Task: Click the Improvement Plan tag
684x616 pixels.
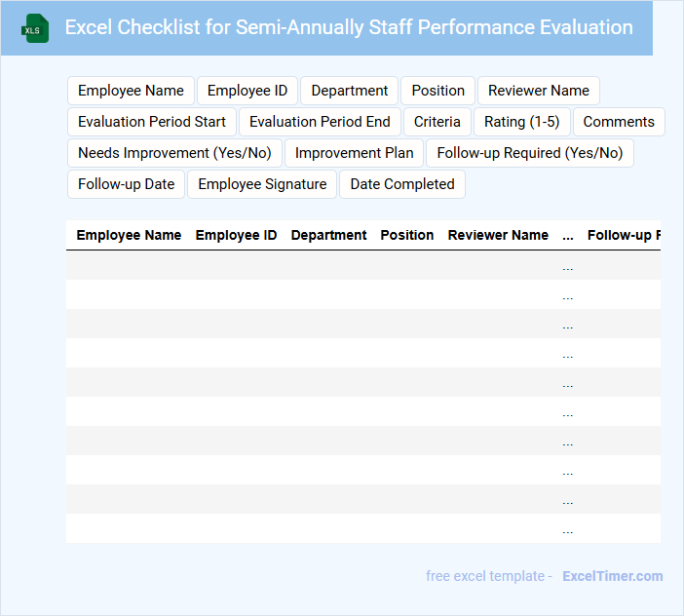Action: pyautogui.click(x=355, y=153)
